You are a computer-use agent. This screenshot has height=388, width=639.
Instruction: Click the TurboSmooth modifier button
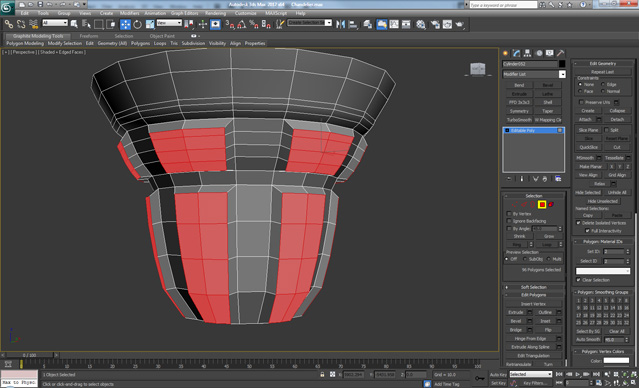coord(519,120)
